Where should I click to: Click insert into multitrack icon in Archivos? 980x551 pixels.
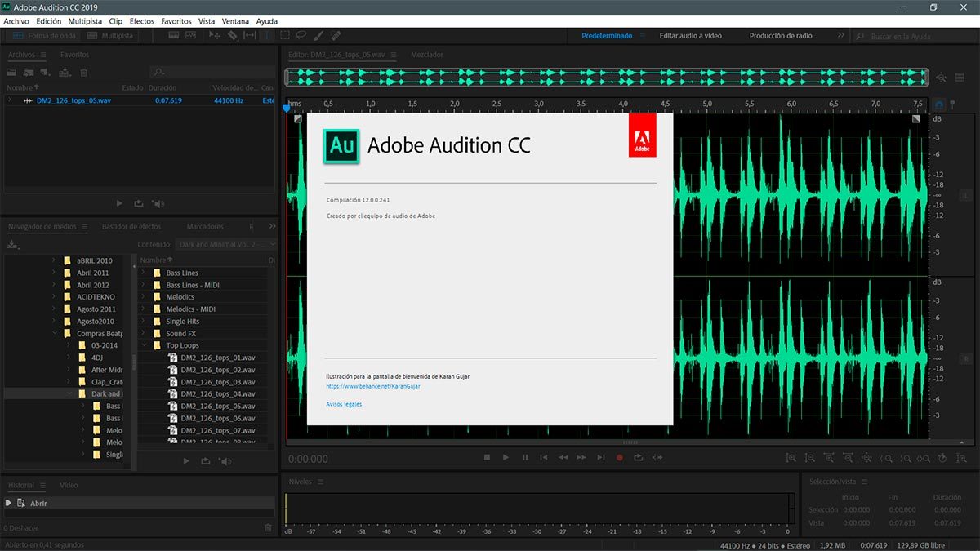(65, 73)
